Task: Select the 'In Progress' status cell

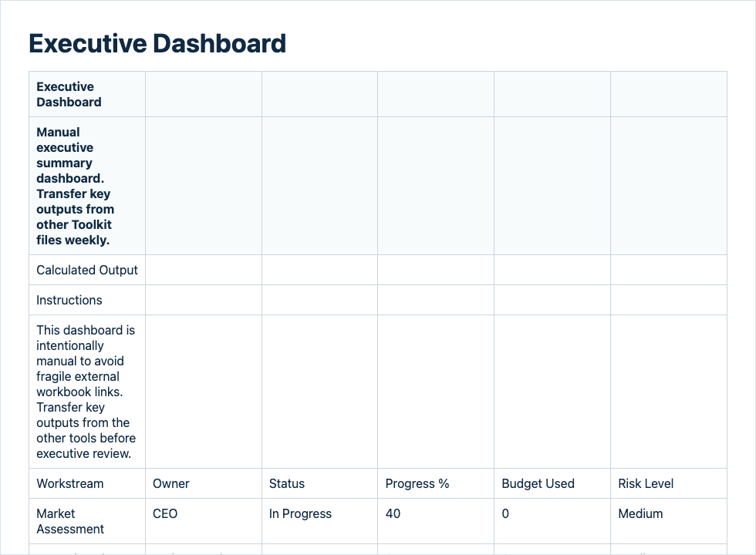Action: point(319,521)
